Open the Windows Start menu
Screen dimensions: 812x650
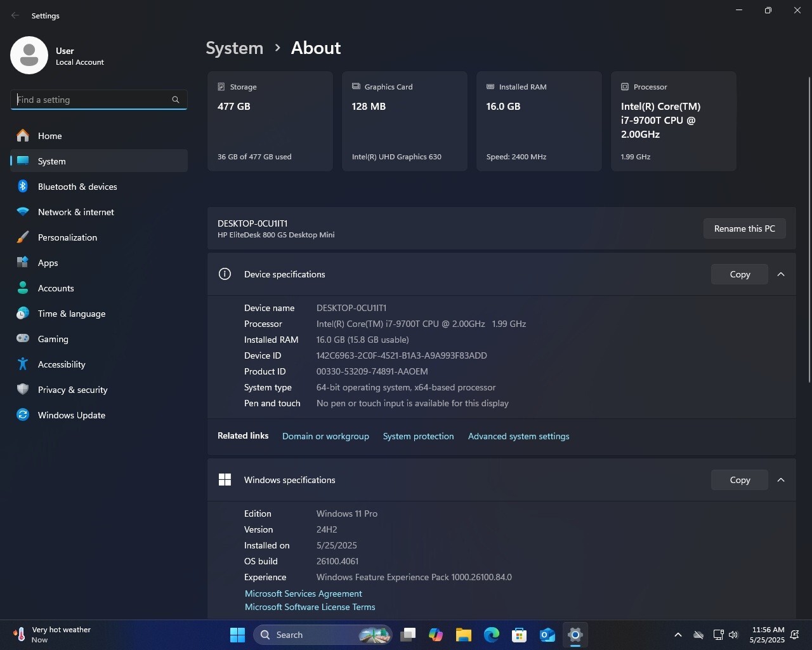click(x=238, y=635)
